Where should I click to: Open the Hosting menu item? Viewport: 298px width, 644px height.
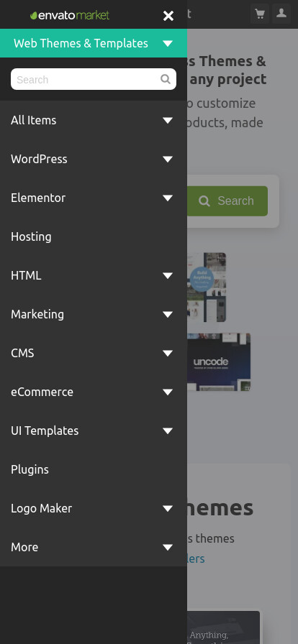[x=31, y=236]
